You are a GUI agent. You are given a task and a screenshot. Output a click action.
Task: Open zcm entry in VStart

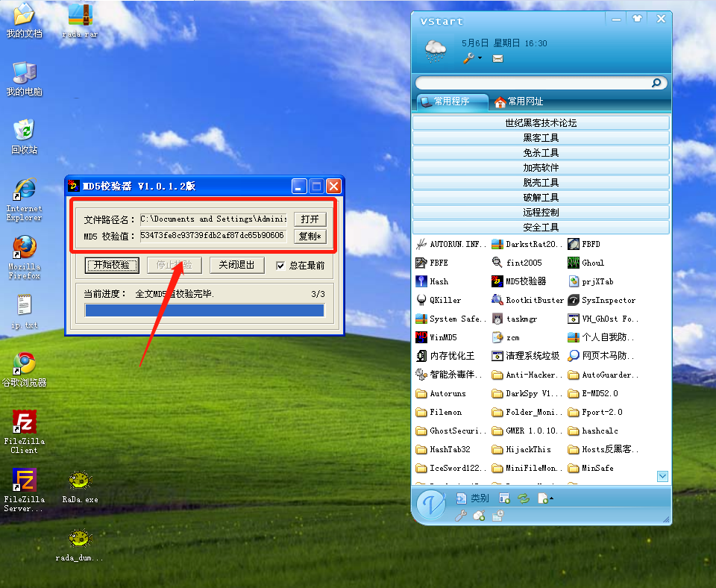click(x=506, y=337)
